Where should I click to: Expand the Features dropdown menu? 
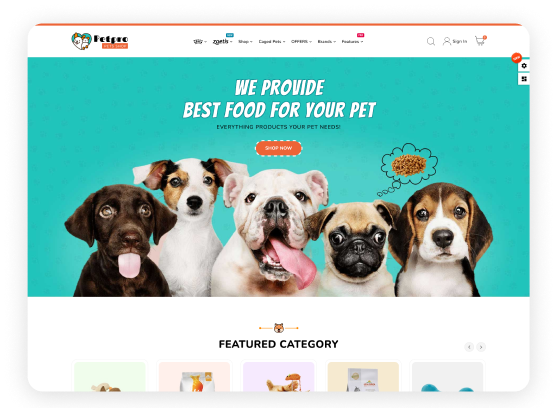[x=352, y=41]
